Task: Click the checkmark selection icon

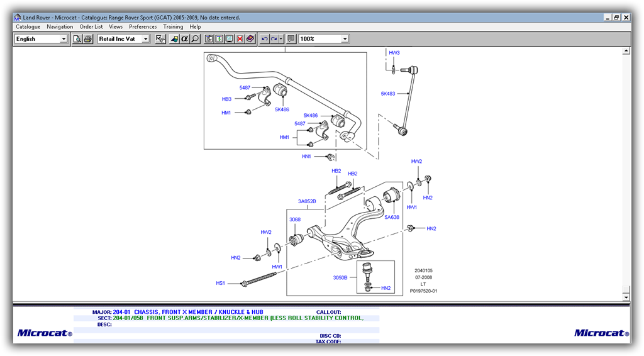Action: click(x=160, y=38)
